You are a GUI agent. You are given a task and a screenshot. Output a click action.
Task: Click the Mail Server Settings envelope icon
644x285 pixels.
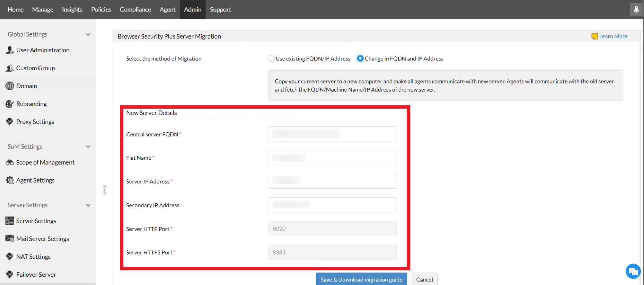point(10,239)
